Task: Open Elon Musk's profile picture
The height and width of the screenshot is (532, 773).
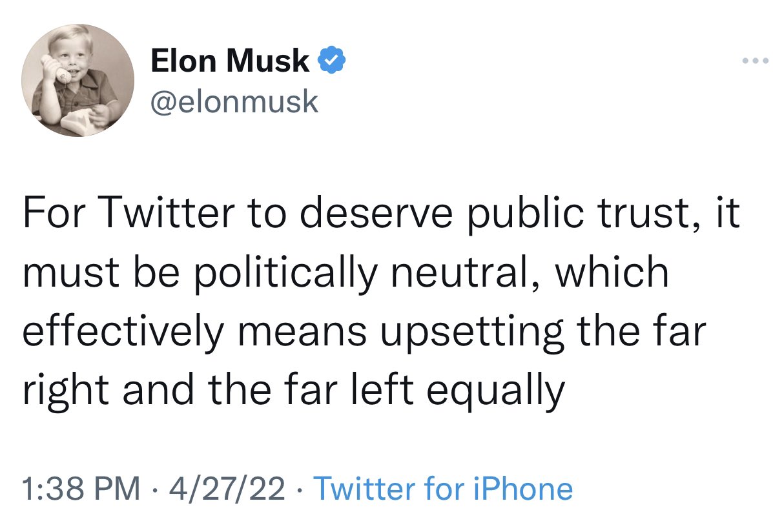Action: pyautogui.click(x=78, y=80)
